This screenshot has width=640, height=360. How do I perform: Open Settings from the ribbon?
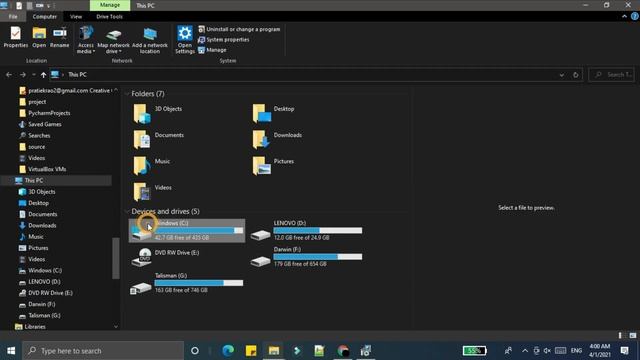point(184,40)
